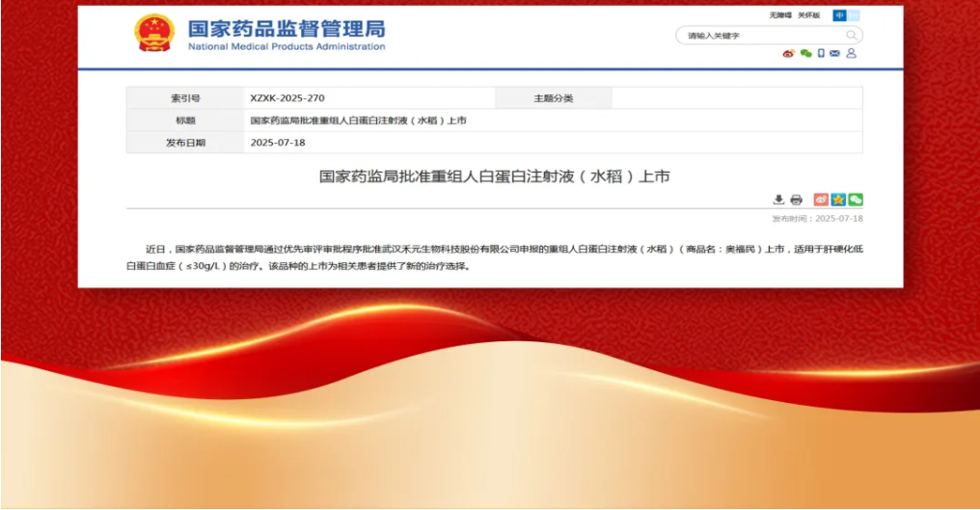Share article via green WeChat icon

click(x=855, y=200)
